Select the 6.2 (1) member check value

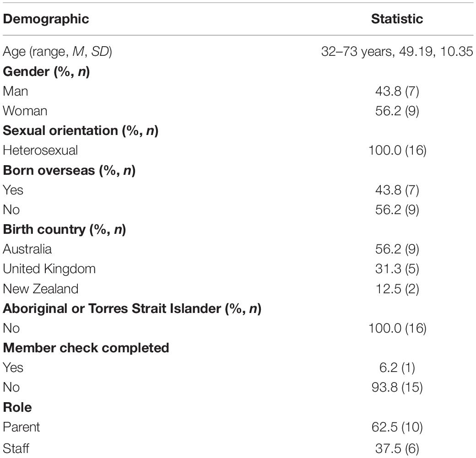(x=397, y=368)
